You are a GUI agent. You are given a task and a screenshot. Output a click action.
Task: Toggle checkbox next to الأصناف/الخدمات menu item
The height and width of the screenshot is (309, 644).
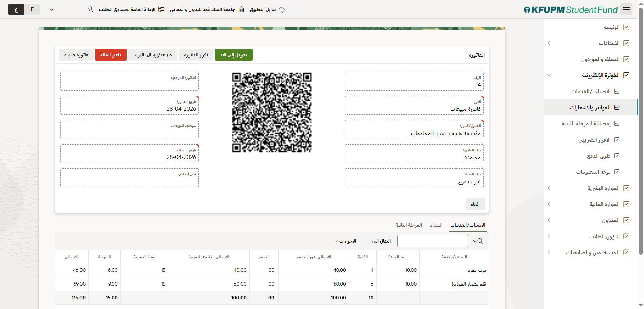[617, 91]
